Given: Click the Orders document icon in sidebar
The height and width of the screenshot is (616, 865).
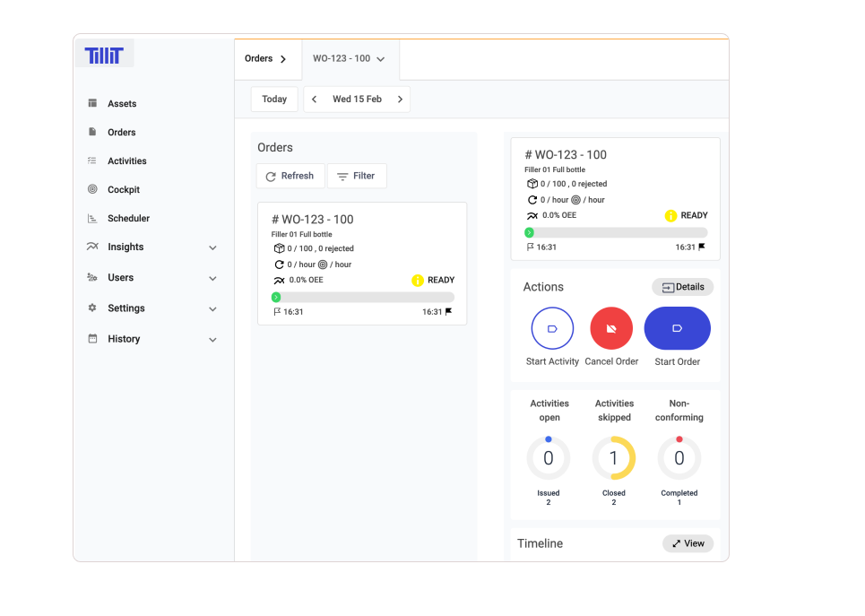Looking at the screenshot, I should pos(92,132).
